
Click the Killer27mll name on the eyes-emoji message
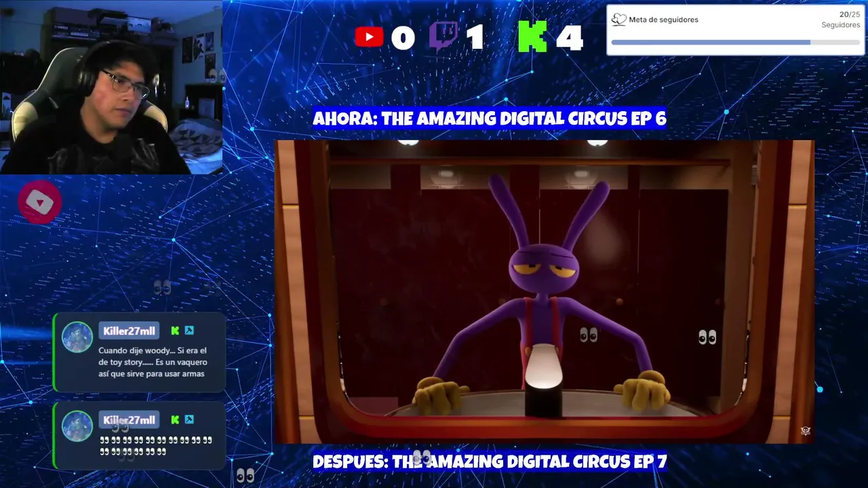point(129,420)
